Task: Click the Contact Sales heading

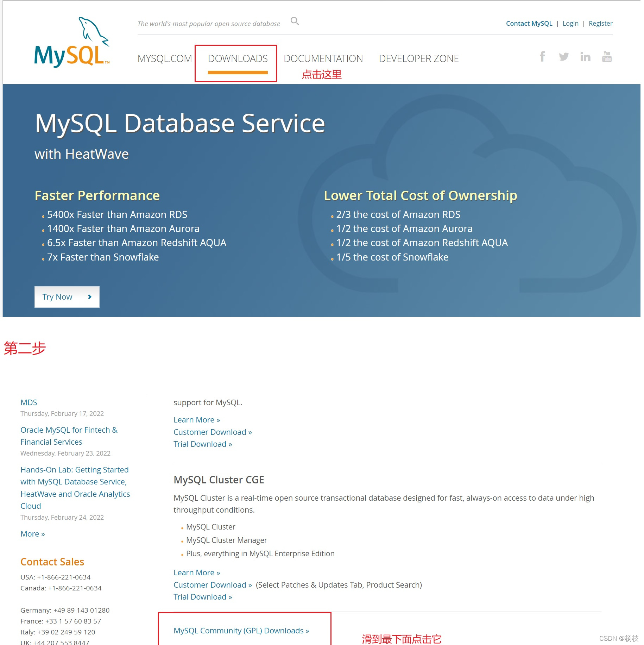Action: point(52,562)
